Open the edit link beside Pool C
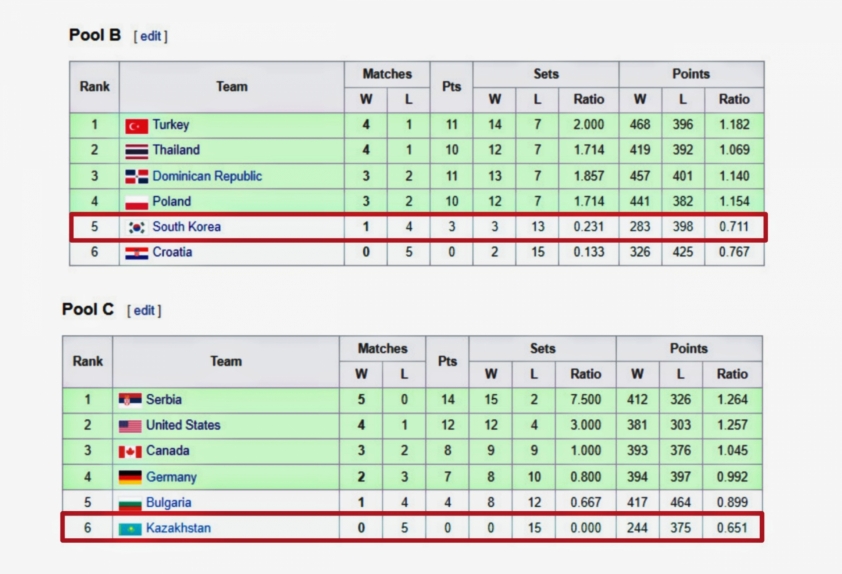The height and width of the screenshot is (574, 842). click(x=144, y=310)
